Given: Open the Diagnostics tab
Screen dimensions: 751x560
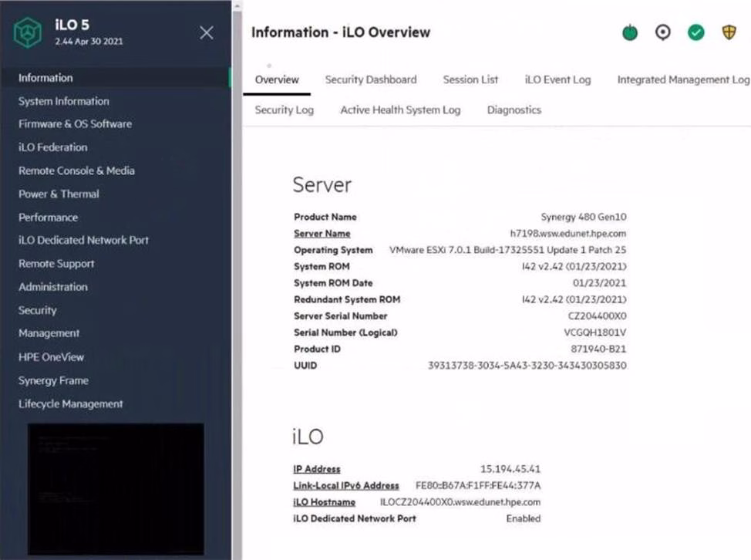Looking at the screenshot, I should click(x=514, y=110).
